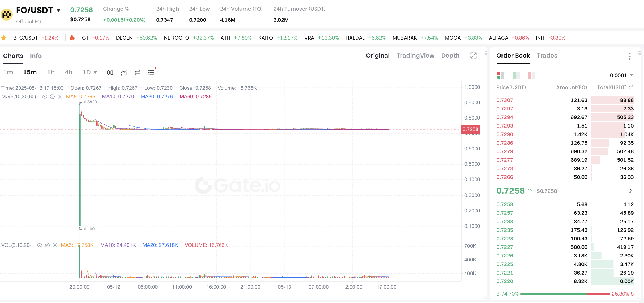Open the FO/USDT pair selector dropdown

coord(58,10)
